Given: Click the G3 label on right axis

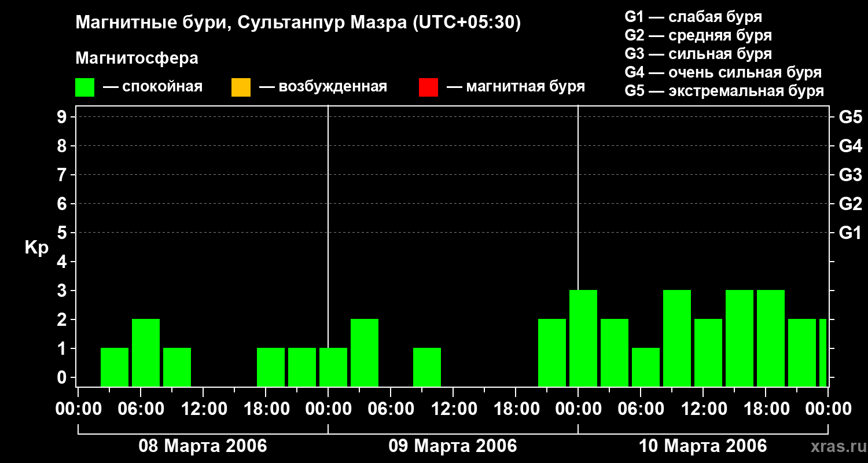Looking at the screenshot, I should coord(850,175).
